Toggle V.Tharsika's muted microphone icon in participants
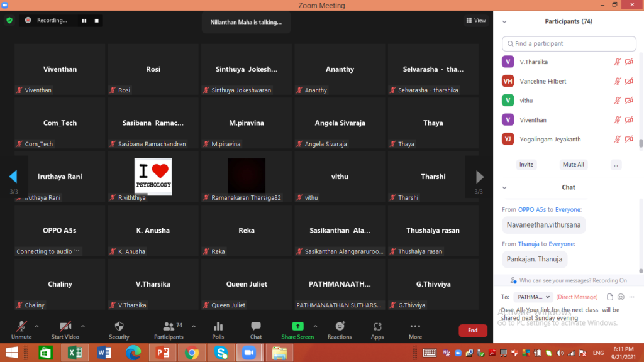Image resolution: width=644 pixels, height=362 pixels. (x=618, y=62)
